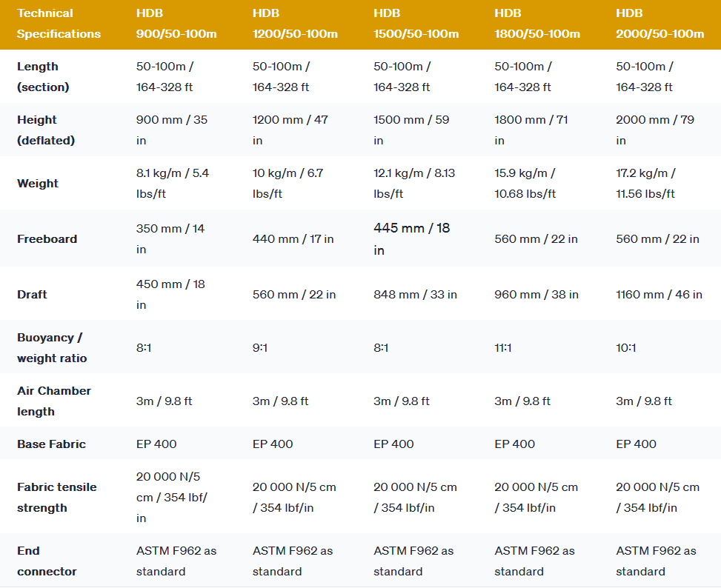Image resolution: width=721 pixels, height=588 pixels.
Task: Click the Draft row label
Action: pyautogui.click(x=32, y=295)
